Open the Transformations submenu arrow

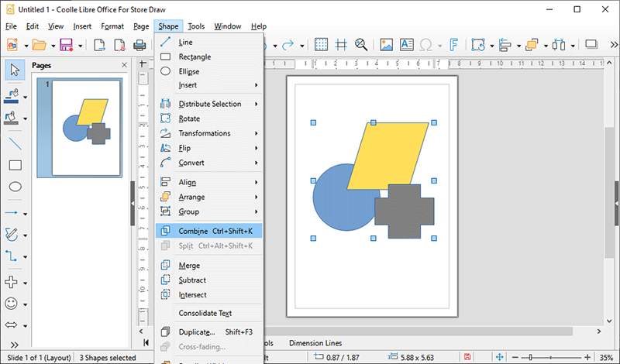[x=256, y=133]
